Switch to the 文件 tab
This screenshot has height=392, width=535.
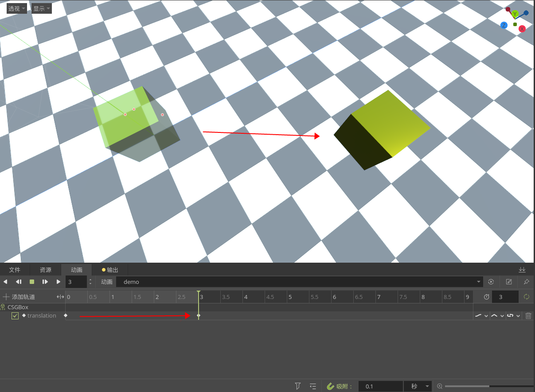15,270
